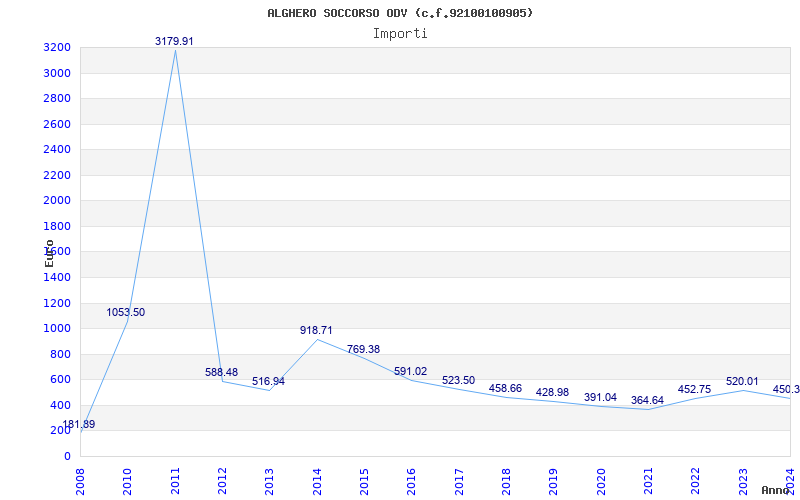Click the 769.38 value label
This screenshot has width=800, height=500.
coord(363,349)
